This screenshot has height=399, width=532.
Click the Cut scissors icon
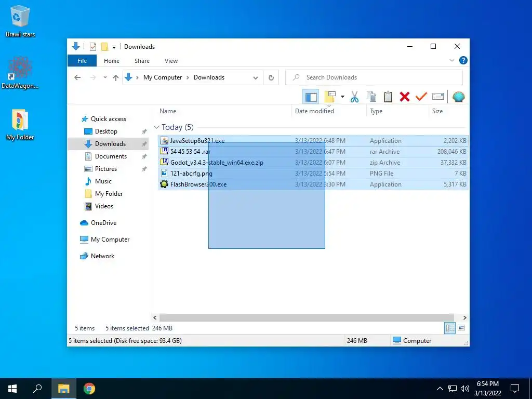[354, 97]
